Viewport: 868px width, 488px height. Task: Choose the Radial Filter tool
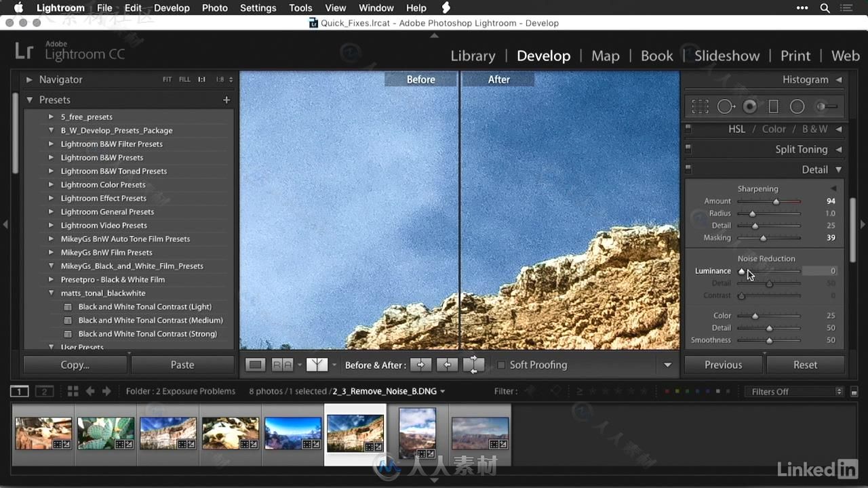(797, 106)
